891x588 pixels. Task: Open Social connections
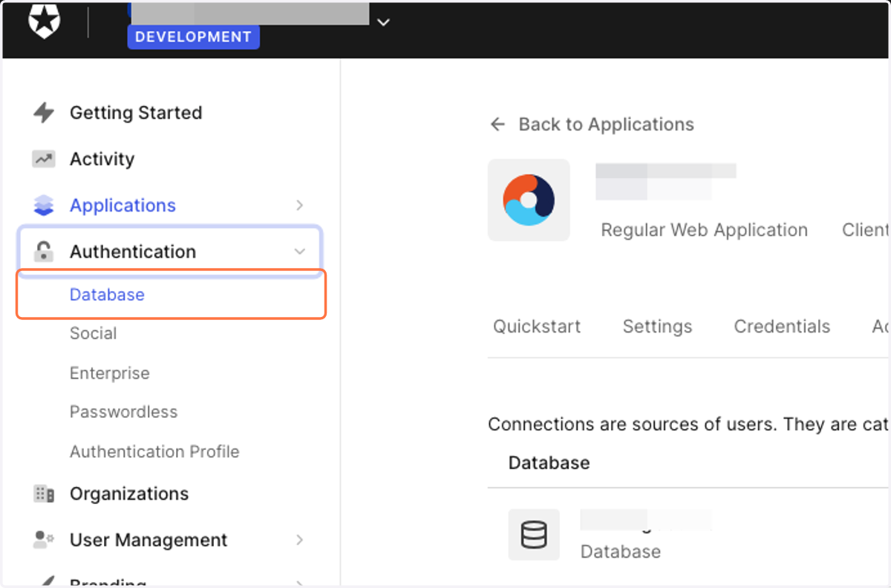click(x=93, y=333)
